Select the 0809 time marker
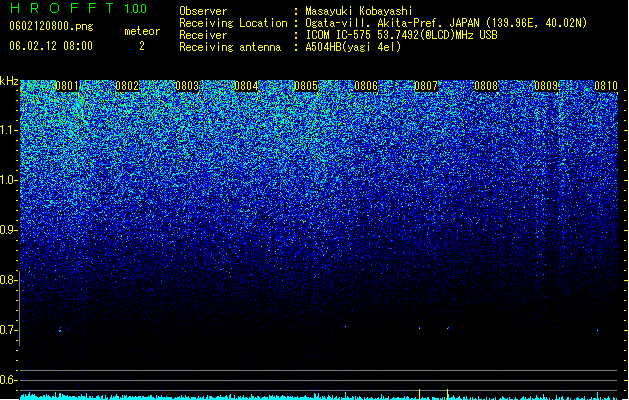Screen dimensions: 629x400 coord(546,86)
